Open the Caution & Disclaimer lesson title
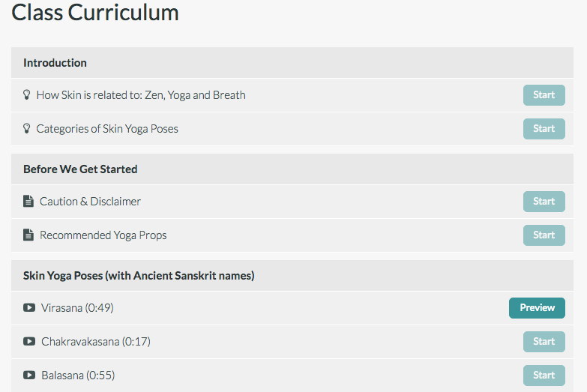 coord(90,202)
